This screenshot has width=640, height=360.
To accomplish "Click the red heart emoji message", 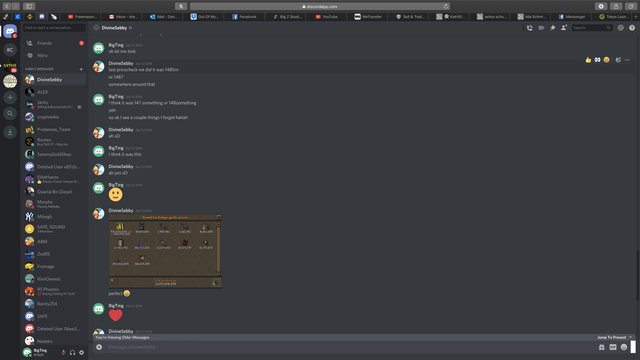I will pyautogui.click(x=116, y=315).
